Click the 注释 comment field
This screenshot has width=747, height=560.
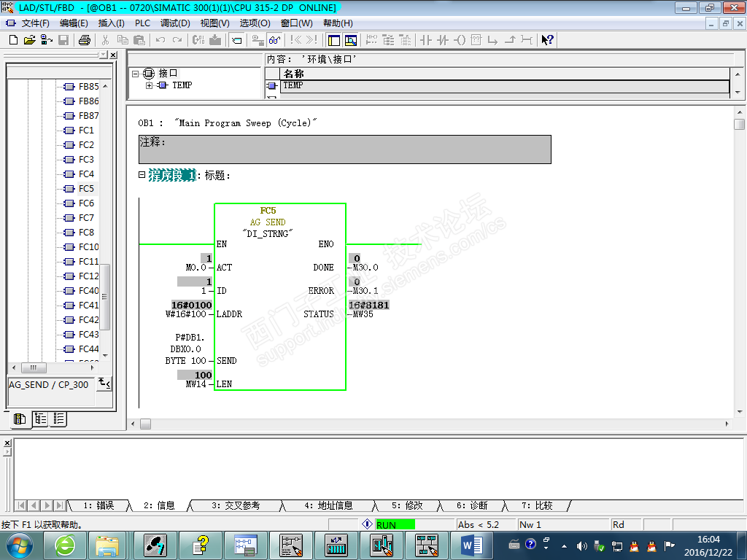345,149
